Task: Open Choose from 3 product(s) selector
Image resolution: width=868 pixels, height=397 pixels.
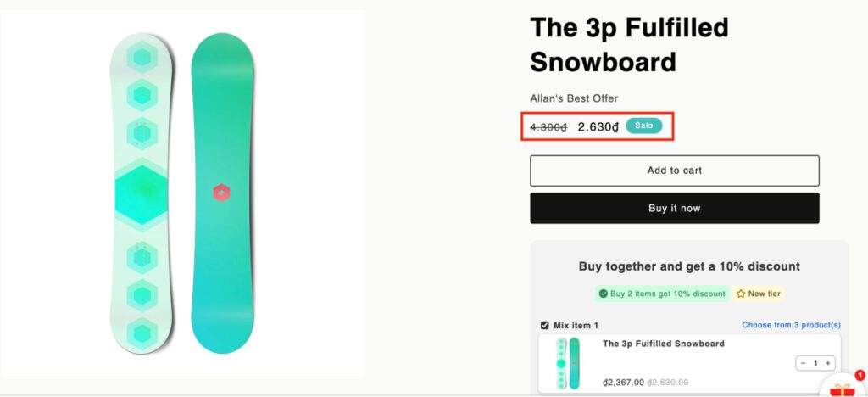Action: point(791,325)
